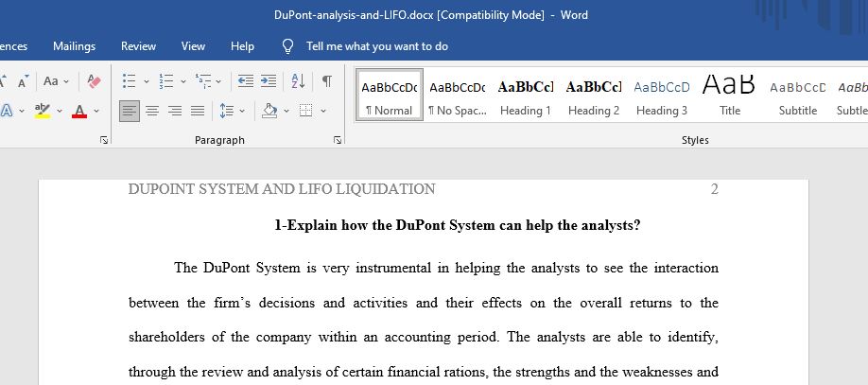Image resolution: width=868 pixels, height=385 pixels.
Task: Click the Change Case Aa button
Action: pyautogui.click(x=56, y=80)
